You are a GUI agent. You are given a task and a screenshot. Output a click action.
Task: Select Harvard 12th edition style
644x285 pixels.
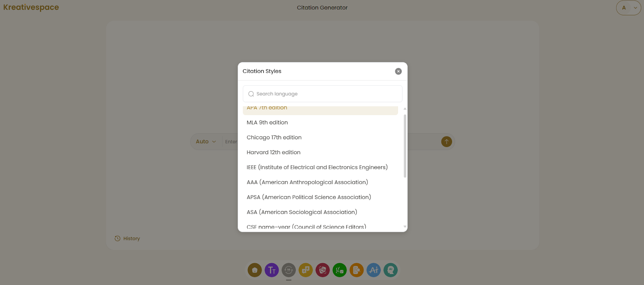click(273, 152)
